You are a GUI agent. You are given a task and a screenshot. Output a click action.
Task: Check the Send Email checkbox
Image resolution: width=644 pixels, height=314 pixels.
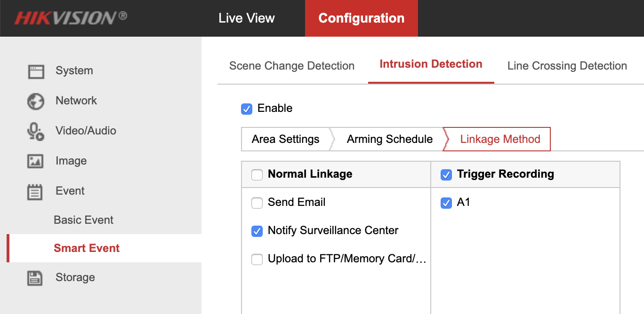(257, 203)
